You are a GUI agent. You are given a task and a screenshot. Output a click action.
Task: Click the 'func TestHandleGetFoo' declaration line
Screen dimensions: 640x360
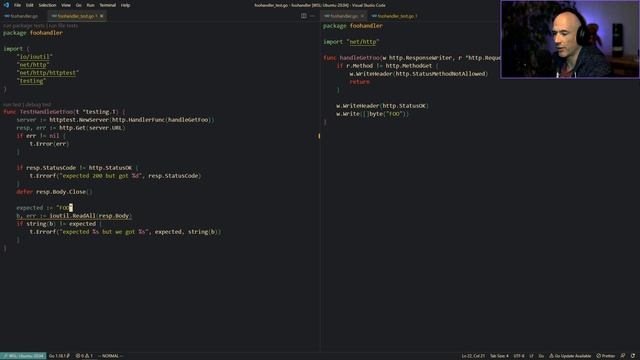[x=64, y=112]
